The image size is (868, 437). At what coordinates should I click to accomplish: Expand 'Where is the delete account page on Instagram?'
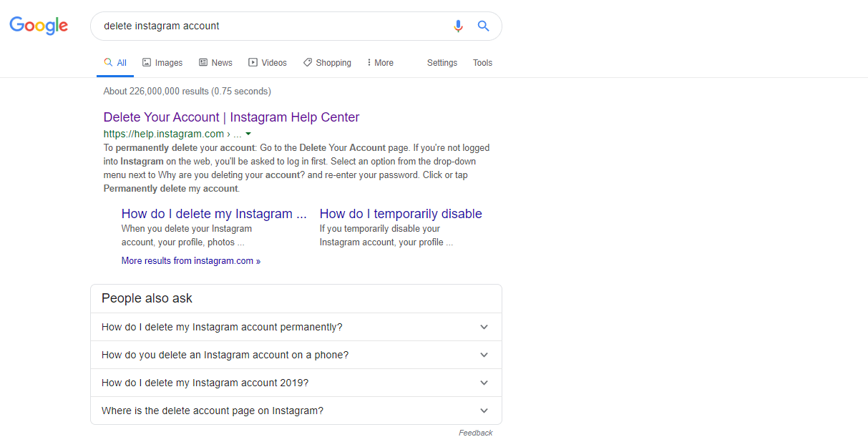296,411
